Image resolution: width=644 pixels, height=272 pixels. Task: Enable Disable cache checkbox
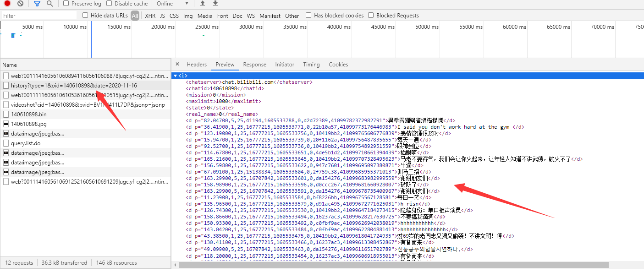[109, 3]
